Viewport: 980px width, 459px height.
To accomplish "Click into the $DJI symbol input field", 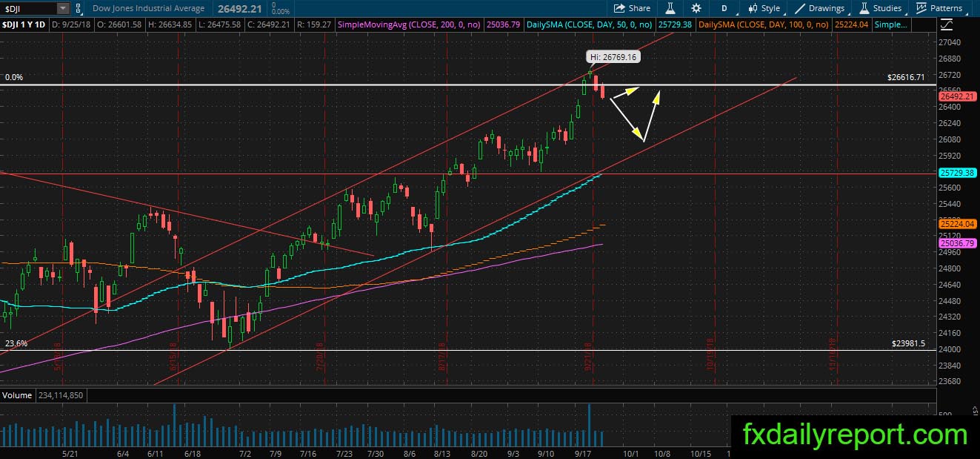I will pyautogui.click(x=28, y=8).
